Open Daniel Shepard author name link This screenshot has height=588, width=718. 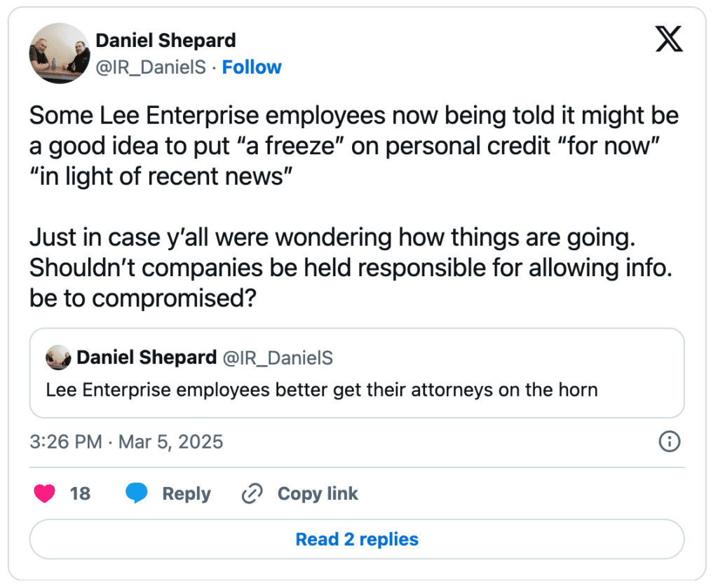(165, 40)
